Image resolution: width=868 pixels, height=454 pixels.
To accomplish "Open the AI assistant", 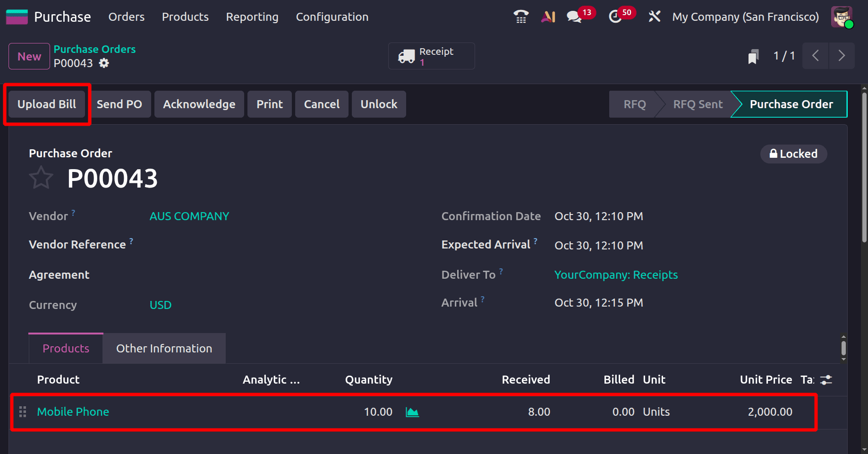I will [x=547, y=16].
